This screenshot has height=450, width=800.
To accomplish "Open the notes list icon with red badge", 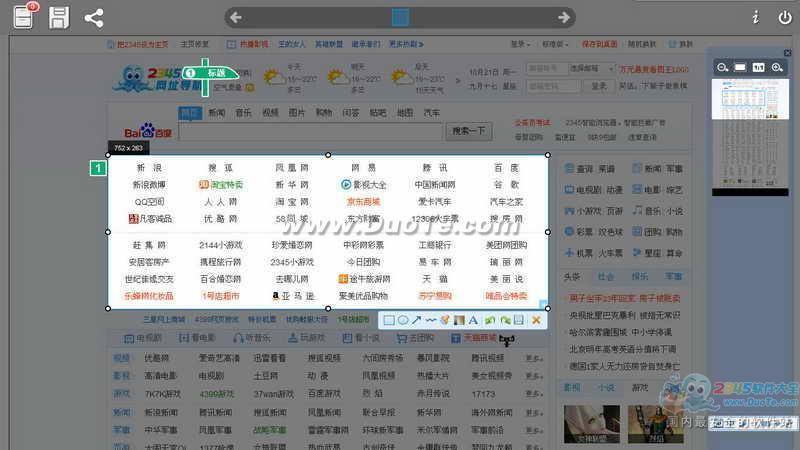I will coord(24,16).
